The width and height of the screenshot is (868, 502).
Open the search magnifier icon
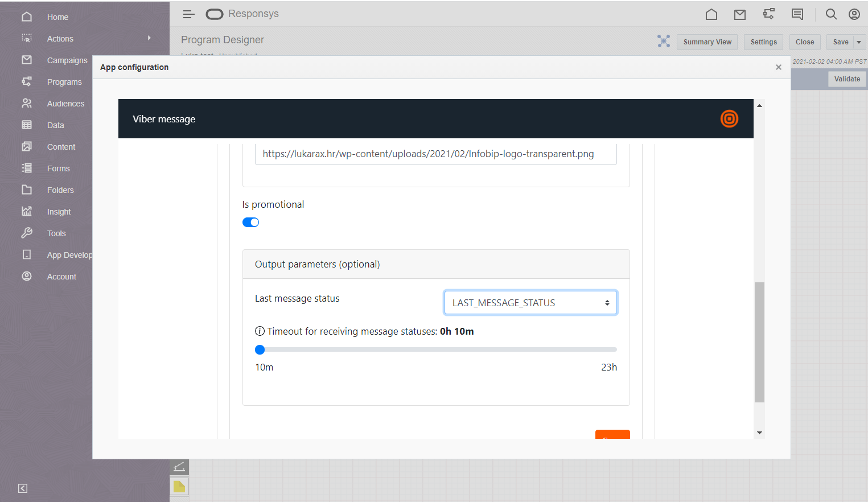click(x=831, y=14)
